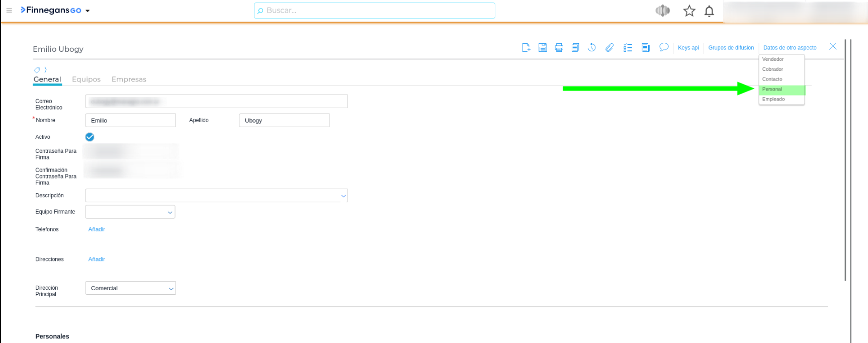The height and width of the screenshot is (343, 868).
Task: Select Personal from the menu
Action: click(x=782, y=90)
